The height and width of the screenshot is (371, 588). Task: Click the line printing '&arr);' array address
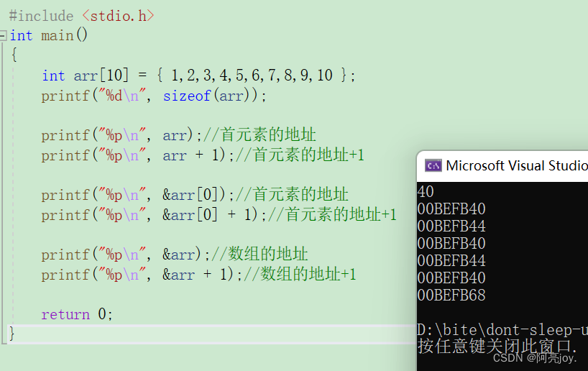(175, 255)
